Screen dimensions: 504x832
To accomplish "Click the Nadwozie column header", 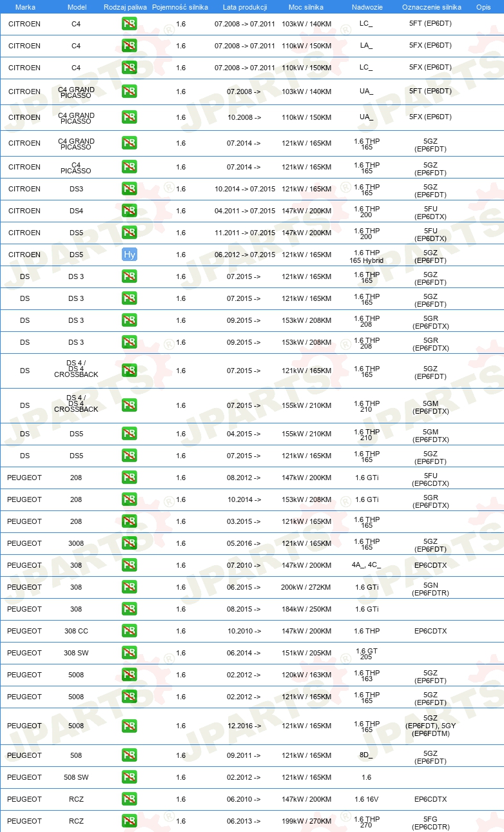I will tap(367, 6).
